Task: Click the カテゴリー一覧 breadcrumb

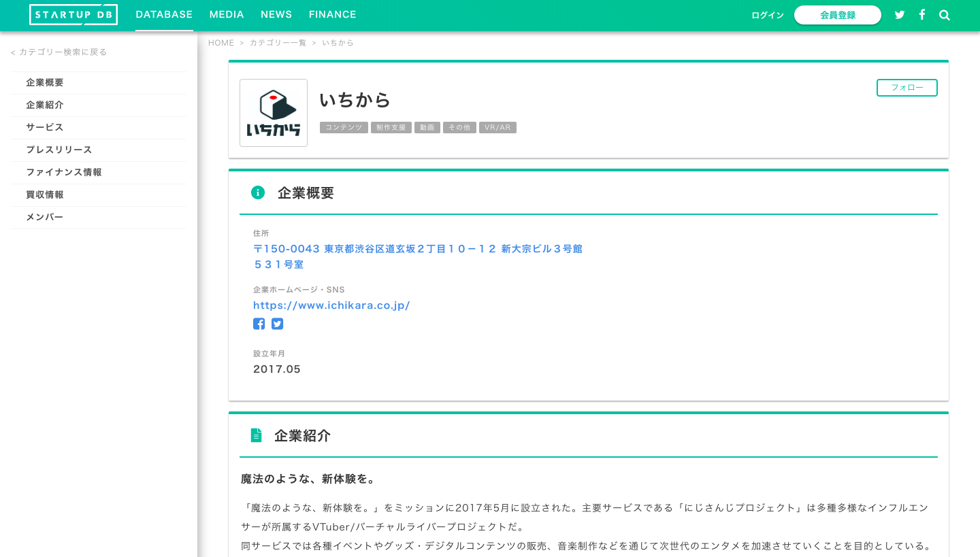Action: click(278, 43)
